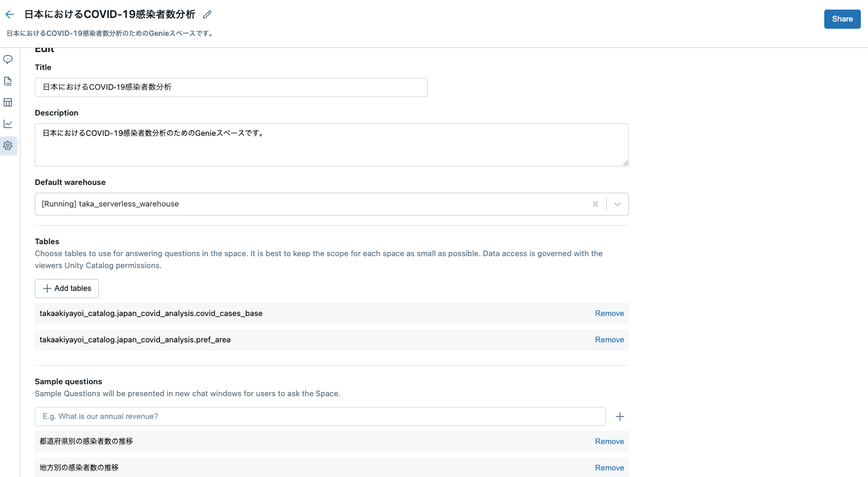Open the default warehouse dropdown chevron
Screen dimensions: 868x477
(x=617, y=203)
